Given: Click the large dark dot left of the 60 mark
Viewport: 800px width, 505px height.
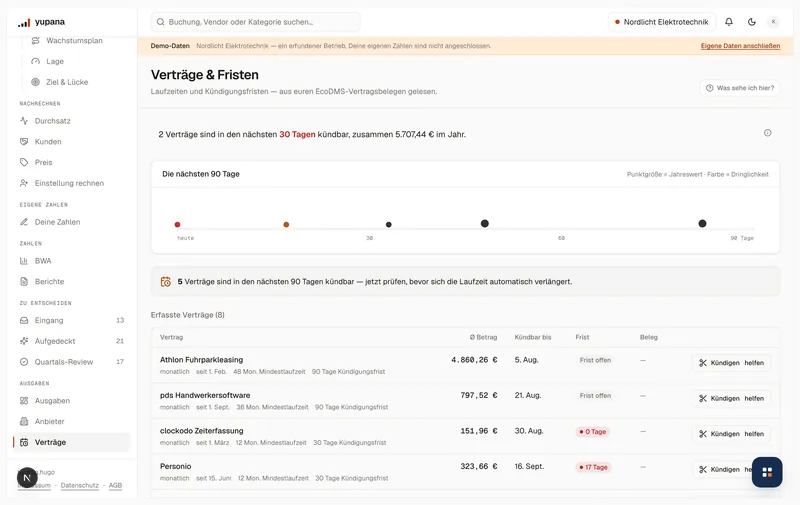Looking at the screenshot, I should (485, 223).
